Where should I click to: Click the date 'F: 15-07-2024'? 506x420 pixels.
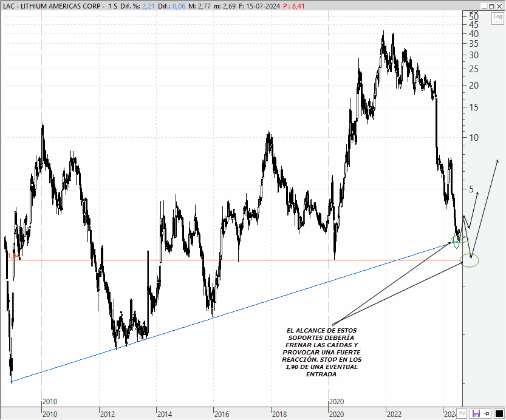(259, 6)
